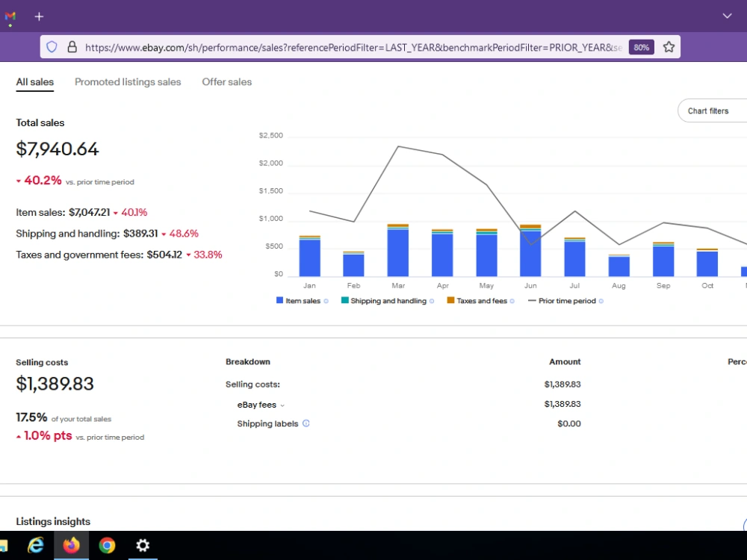Click the Taxes and fees legend swatch
Viewport: 747px width, 560px height.
450,300
